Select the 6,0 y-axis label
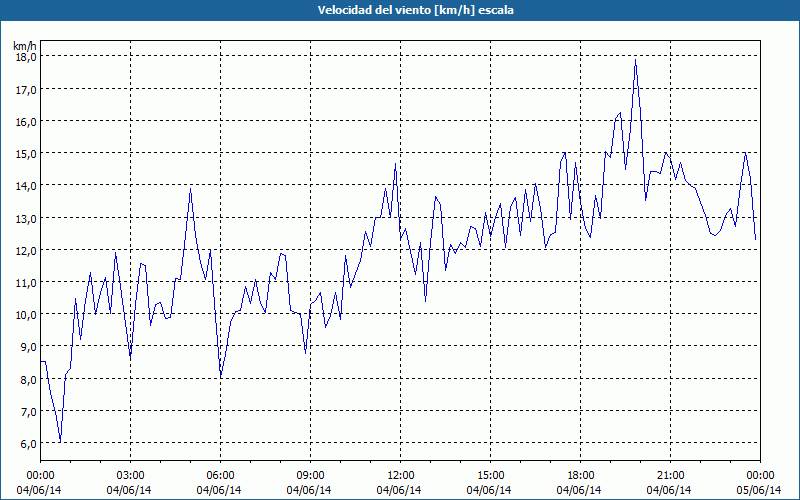Image resolution: width=800 pixels, height=500 pixels. point(28,444)
